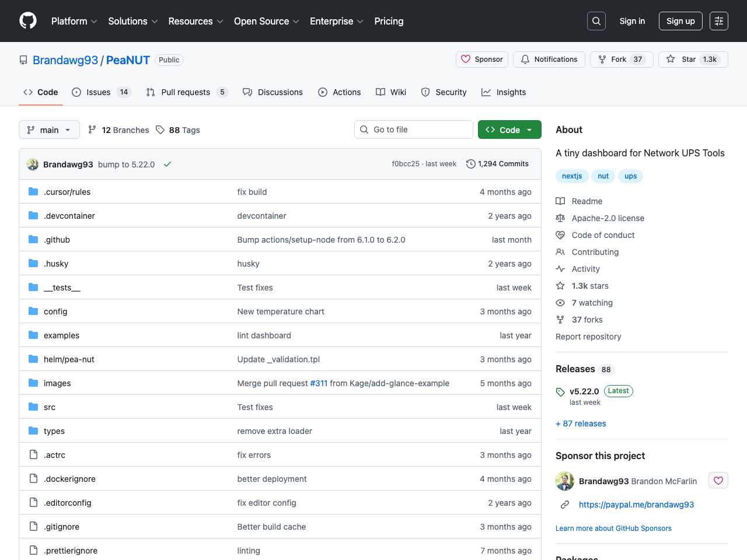Click the Notifications bell button
This screenshot has height=560, width=747.
549,60
